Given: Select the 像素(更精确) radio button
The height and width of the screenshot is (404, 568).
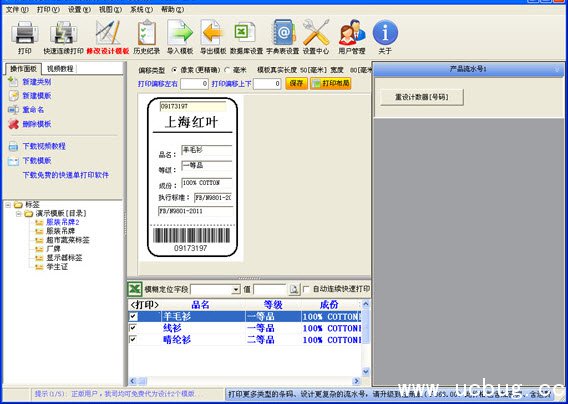Looking at the screenshot, I should 175,70.
